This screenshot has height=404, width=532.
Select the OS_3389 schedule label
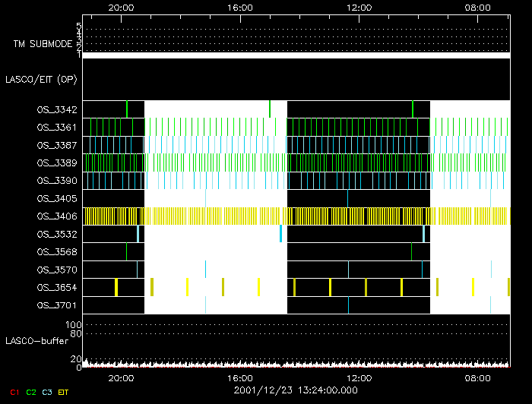coord(56,163)
